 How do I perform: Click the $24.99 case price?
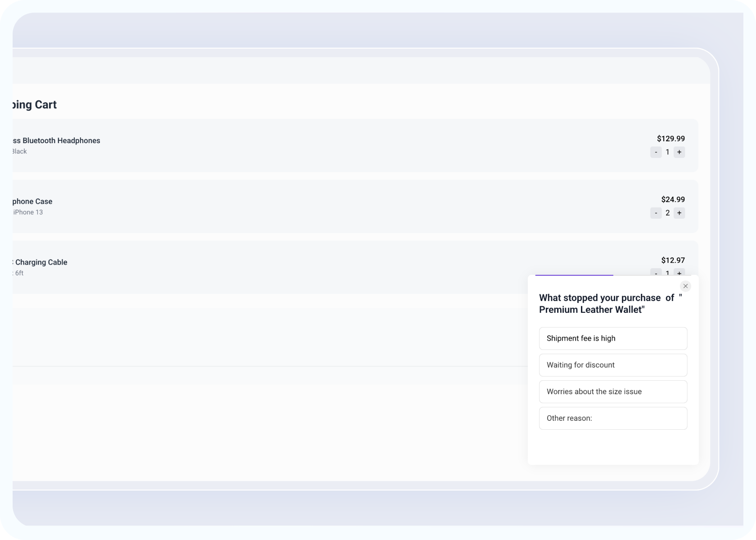click(673, 199)
